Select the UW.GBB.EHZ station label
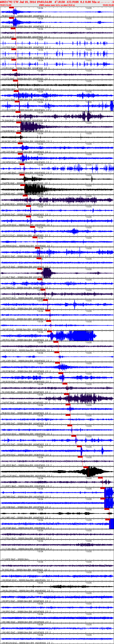This screenshot has height=644, width=114. click(x=26, y=424)
